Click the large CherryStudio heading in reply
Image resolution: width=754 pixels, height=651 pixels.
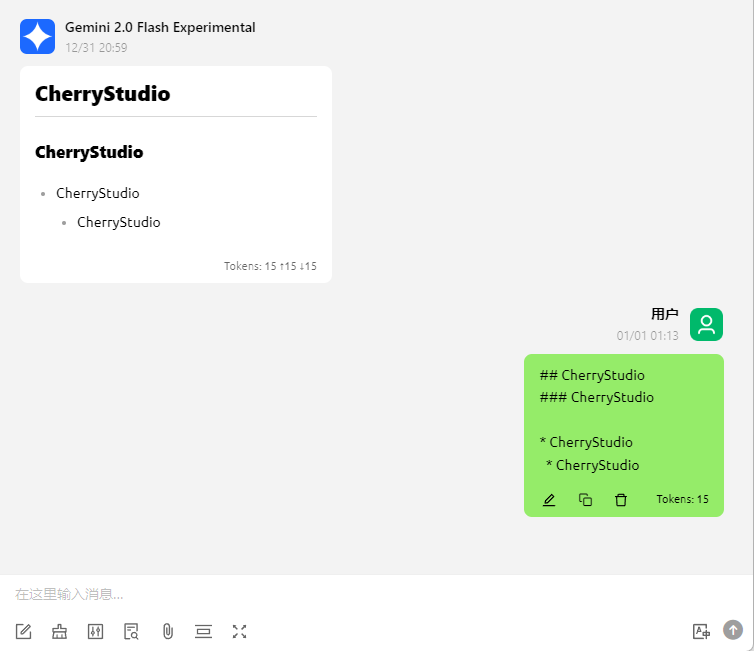point(103,94)
